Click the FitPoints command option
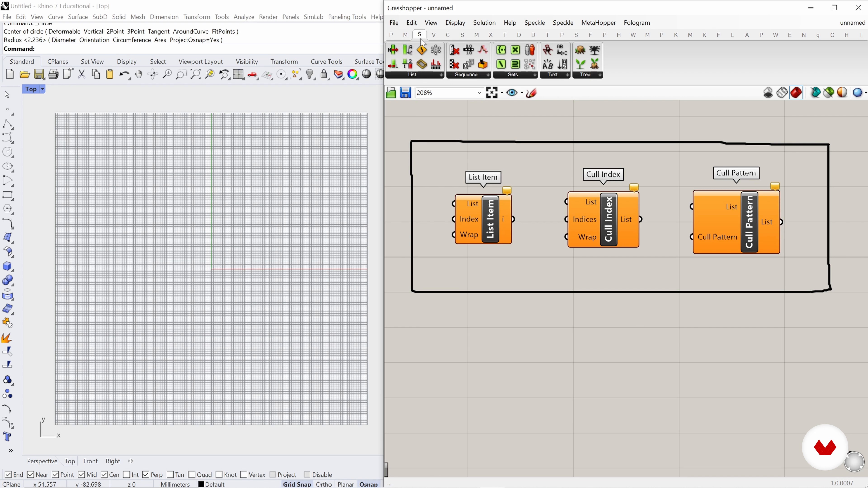 point(223,31)
